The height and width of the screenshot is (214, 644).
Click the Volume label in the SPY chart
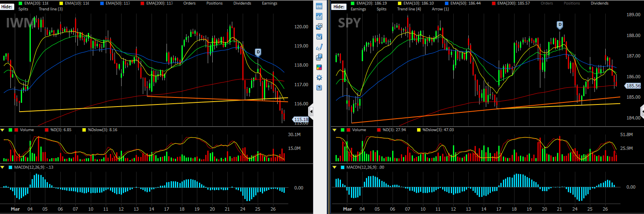click(358, 130)
